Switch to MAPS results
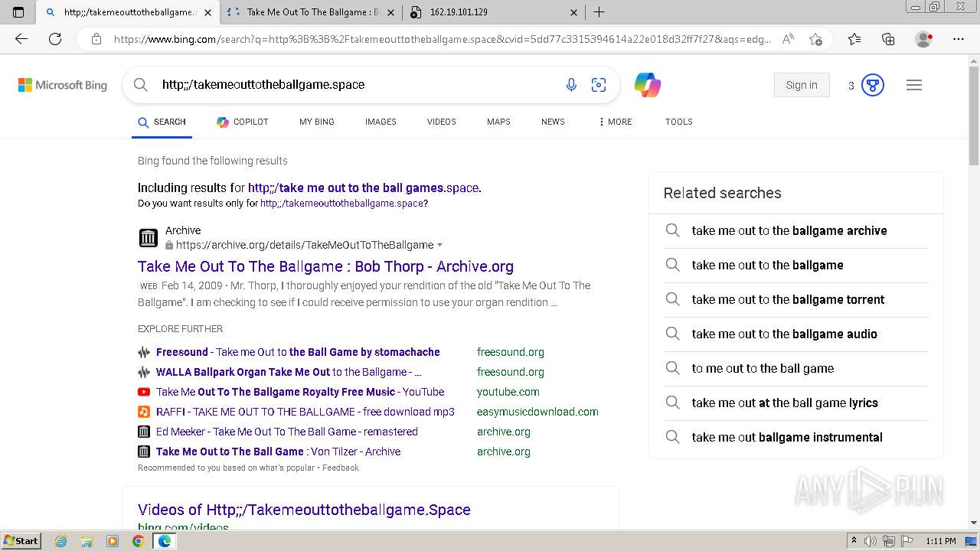Image resolution: width=980 pixels, height=551 pixels. point(498,122)
